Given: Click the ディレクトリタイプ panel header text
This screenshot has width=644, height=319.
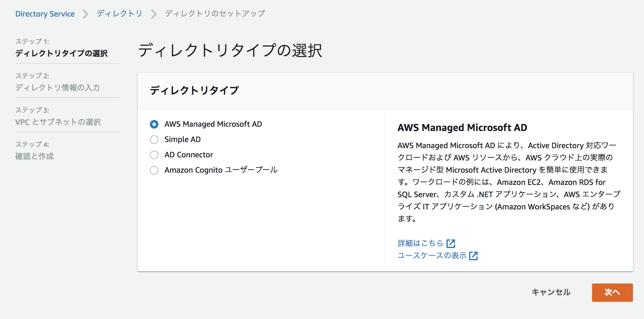Looking at the screenshot, I should [194, 90].
